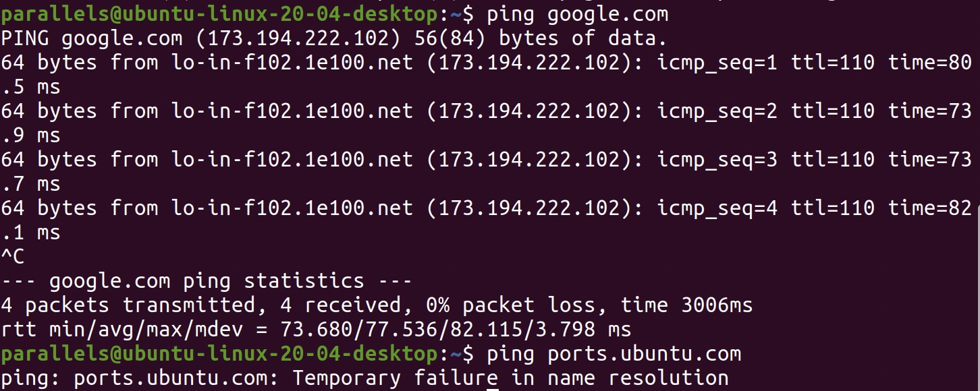The width and height of the screenshot is (980, 391).
Task: Click "icmp_seq=4" in the ping output
Action: click(x=717, y=208)
